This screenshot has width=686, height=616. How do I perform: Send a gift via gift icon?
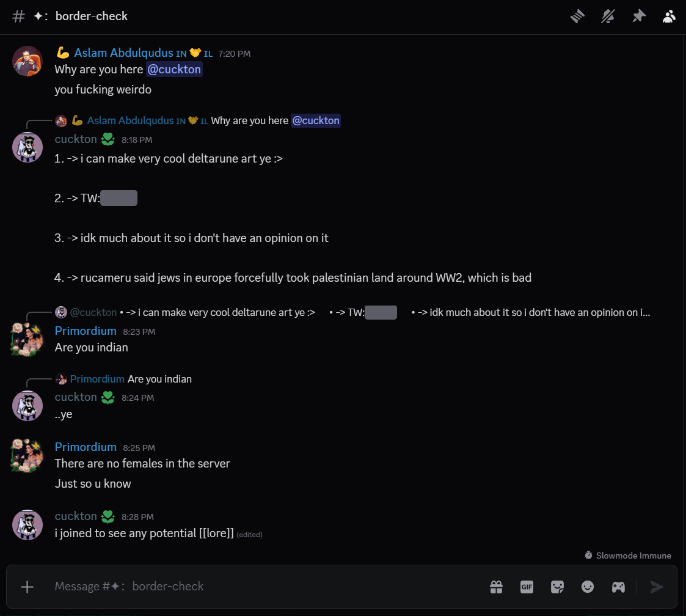pyautogui.click(x=496, y=587)
